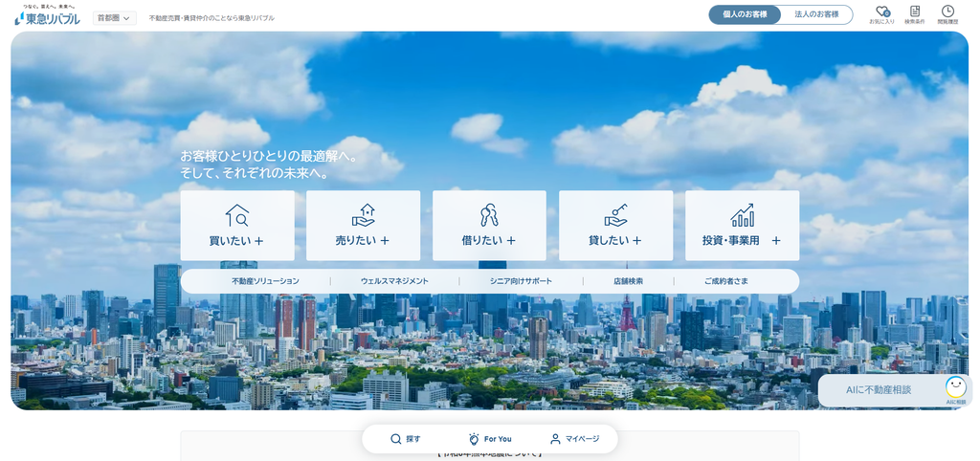The image size is (980, 461).
Task: Switch to 法人のお客様 toggle
Action: click(x=816, y=14)
